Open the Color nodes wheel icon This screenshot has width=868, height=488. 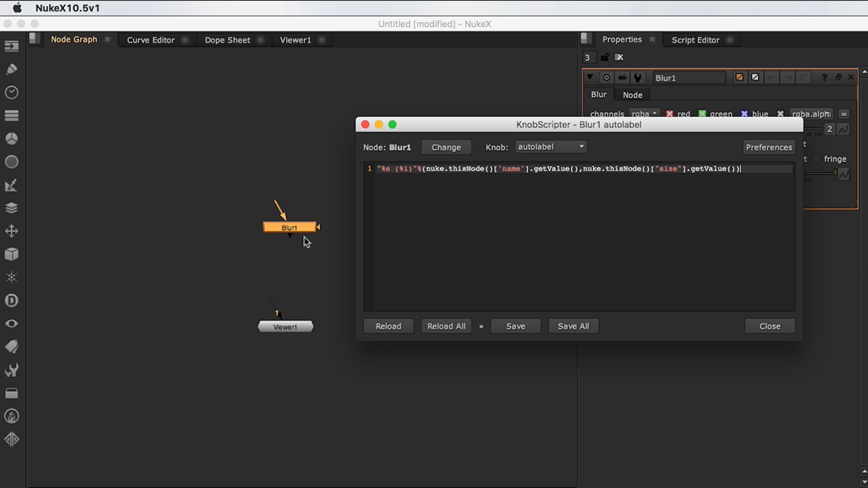pyautogui.click(x=12, y=139)
